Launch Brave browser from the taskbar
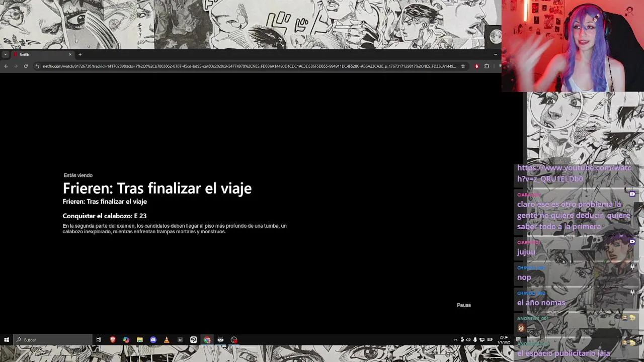The image size is (644, 362). (x=113, y=340)
